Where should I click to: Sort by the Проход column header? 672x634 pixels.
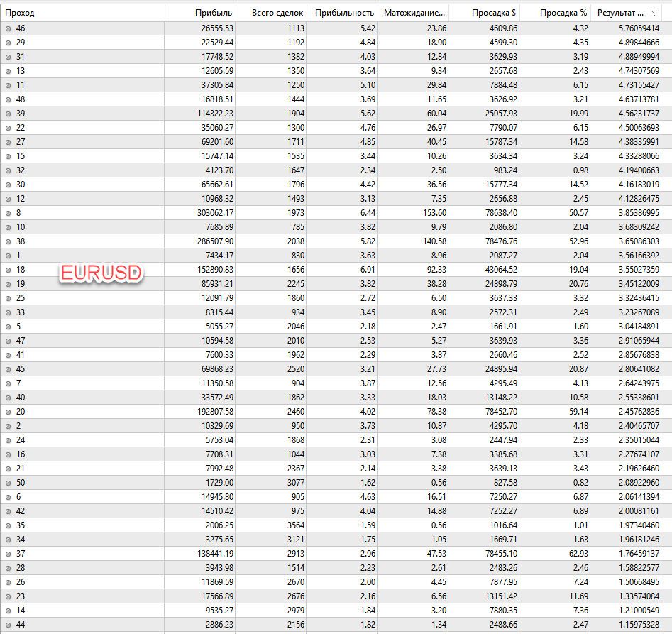(x=82, y=13)
